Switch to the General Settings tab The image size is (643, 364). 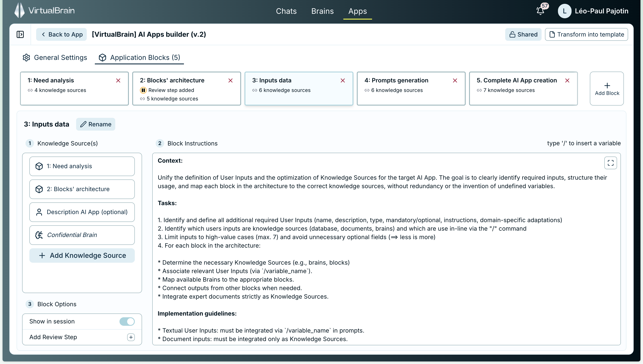(x=55, y=58)
